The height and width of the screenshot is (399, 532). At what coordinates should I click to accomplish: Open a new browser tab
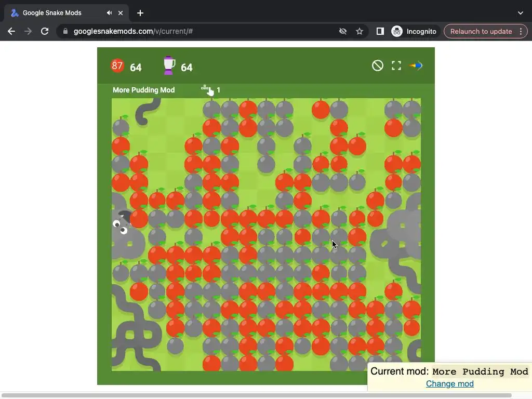tap(140, 13)
